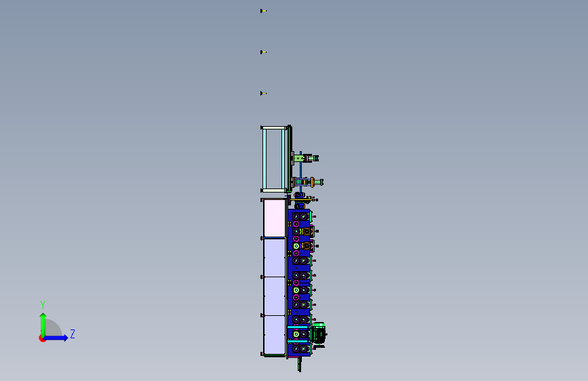Click the red origin dot of the triad
Viewport: 588px width, 381px height.
pos(42,339)
